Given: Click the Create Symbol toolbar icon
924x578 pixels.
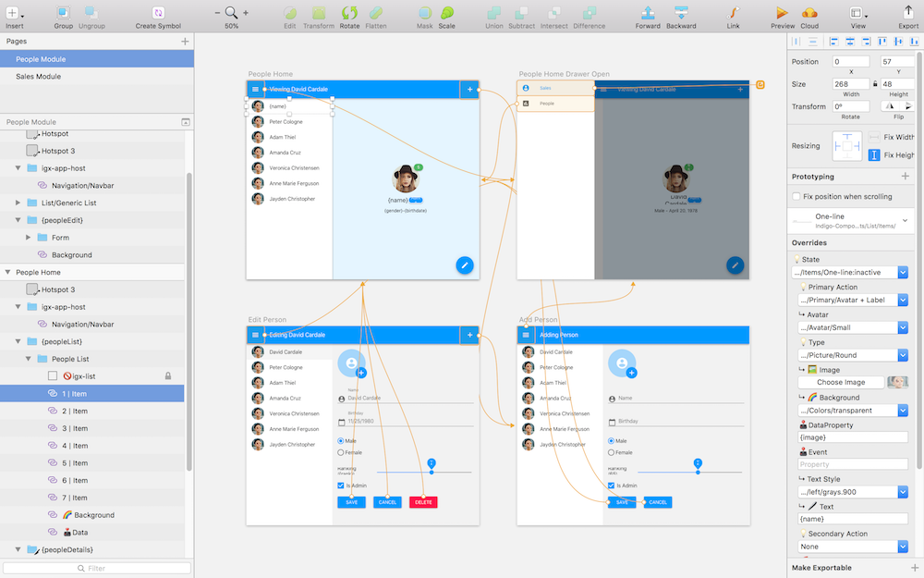Looking at the screenshot, I should pos(158,13).
